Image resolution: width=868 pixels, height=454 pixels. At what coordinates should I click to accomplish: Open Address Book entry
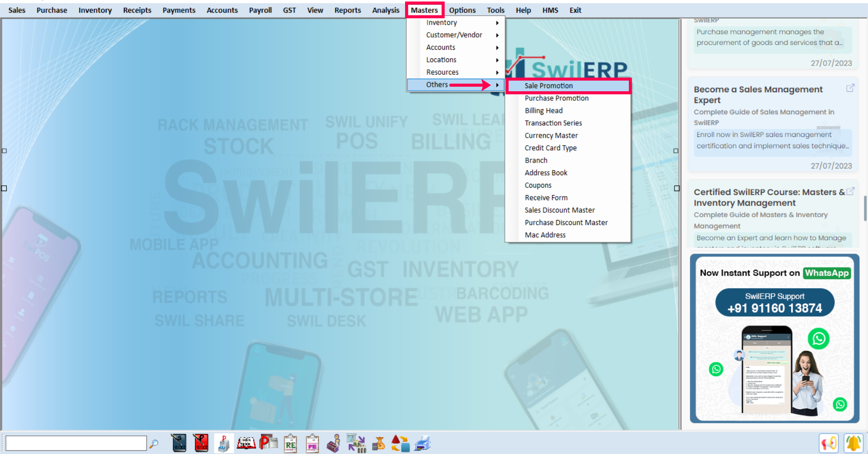pos(568,173)
